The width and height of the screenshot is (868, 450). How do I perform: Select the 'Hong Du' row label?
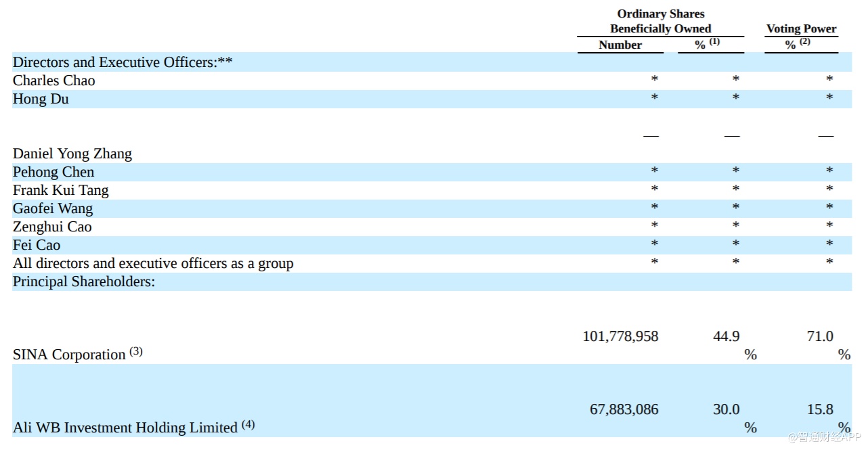[41, 99]
